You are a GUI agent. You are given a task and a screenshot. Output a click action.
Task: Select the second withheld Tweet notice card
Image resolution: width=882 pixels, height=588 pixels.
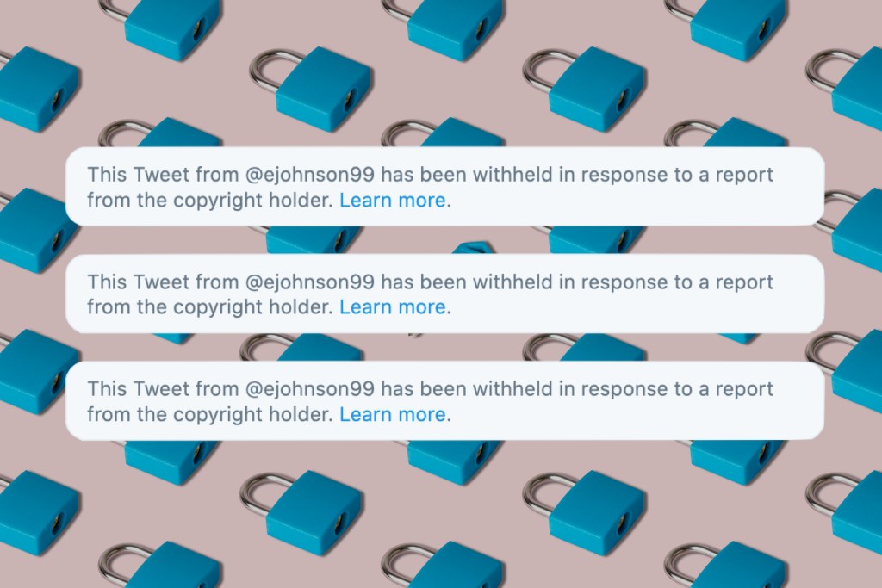coord(445,294)
